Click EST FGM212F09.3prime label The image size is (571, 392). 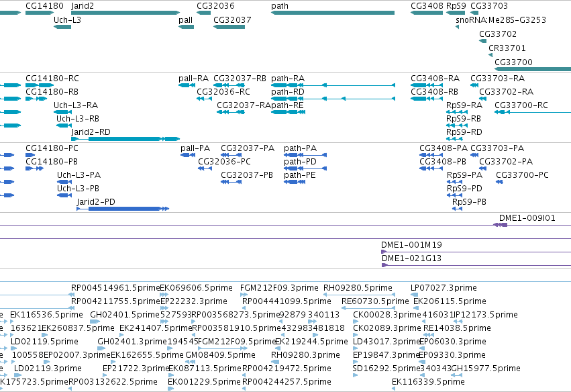(279, 288)
